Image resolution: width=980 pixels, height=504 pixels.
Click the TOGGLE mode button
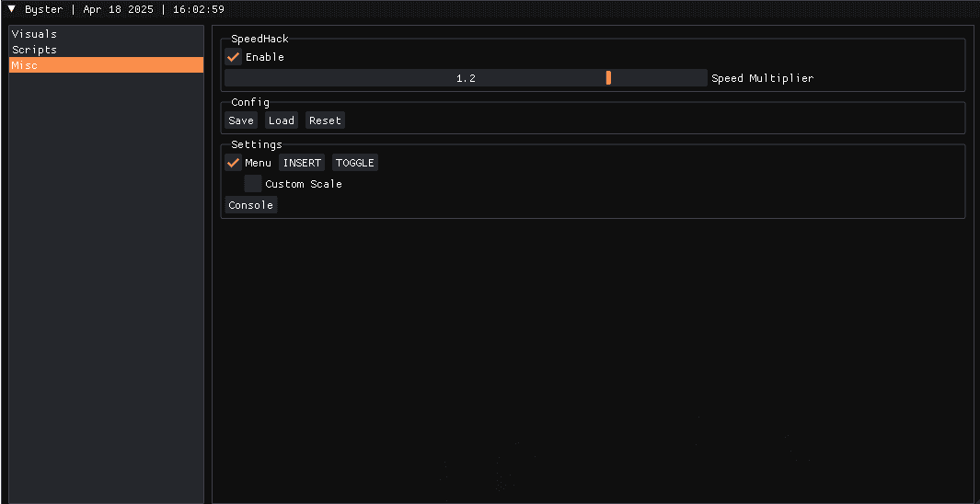pyautogui.click(x=354, y=163)
